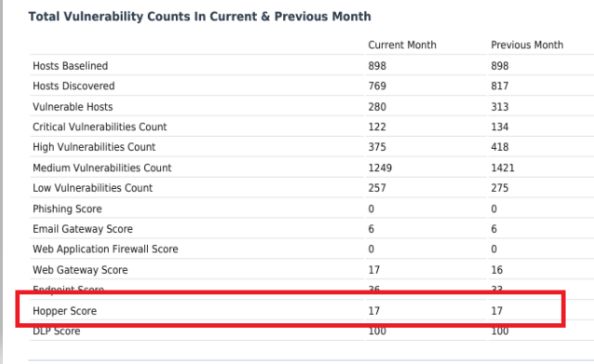Screen dimensions: 594x364
Task: Click High Vulnerabilities Count current value 375
Action: click(377, 147)
